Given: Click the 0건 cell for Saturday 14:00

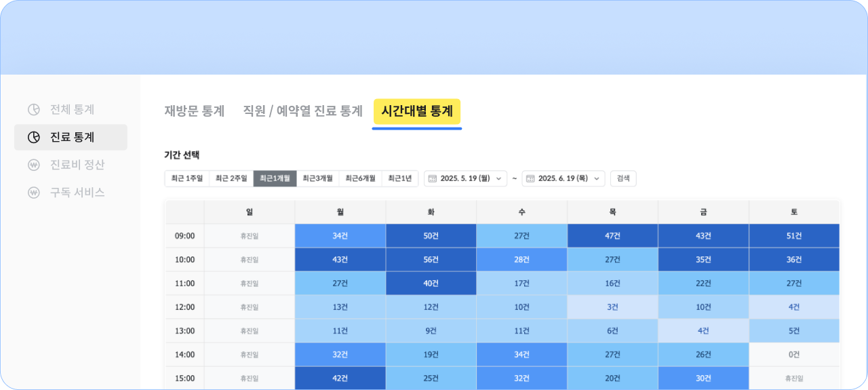Looking at the screenshot, I should pos(794,355).
